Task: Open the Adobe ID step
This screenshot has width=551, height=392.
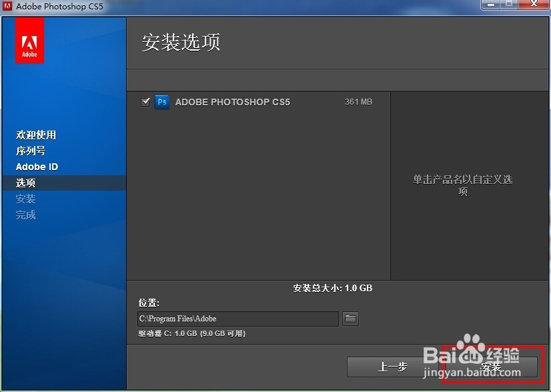Action: pyautogui.click(x=37, y=167)
